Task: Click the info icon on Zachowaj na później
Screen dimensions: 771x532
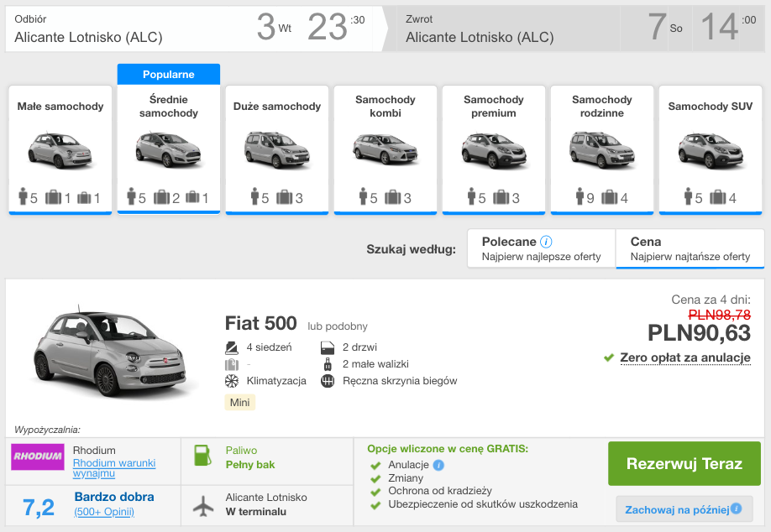Action: tap(737, 509)
